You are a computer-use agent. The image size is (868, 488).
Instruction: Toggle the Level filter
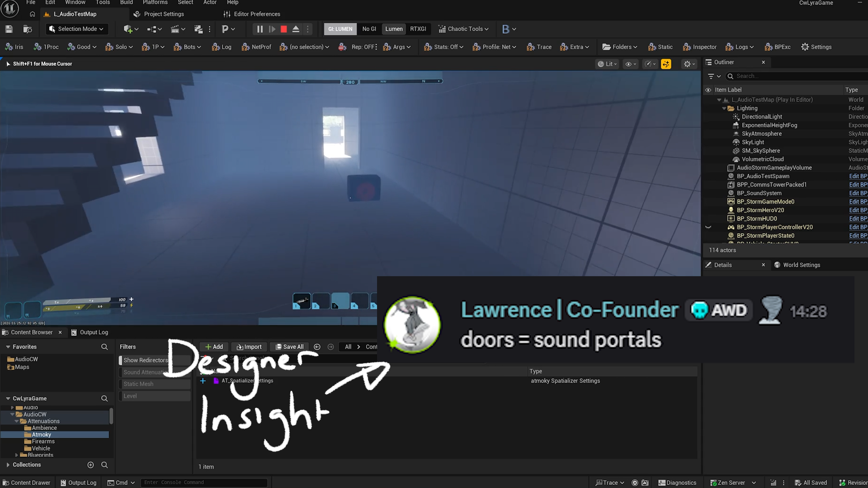tap(155, 396)
